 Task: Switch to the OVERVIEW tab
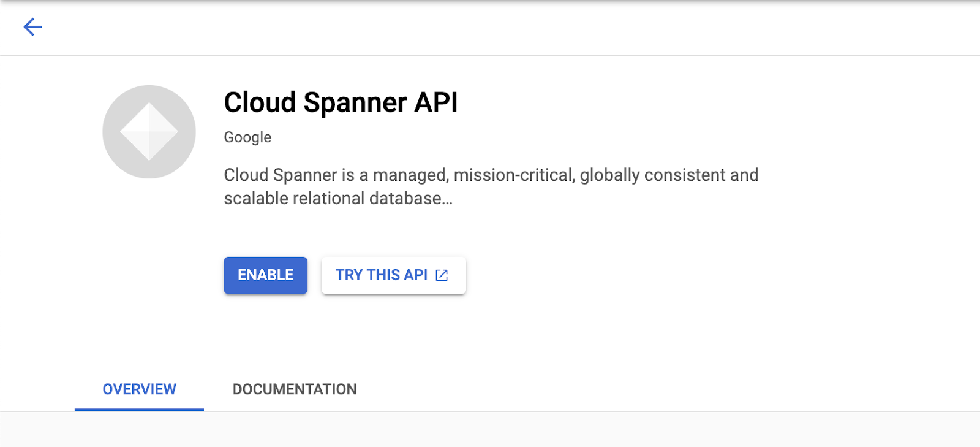tap(139, 389)
